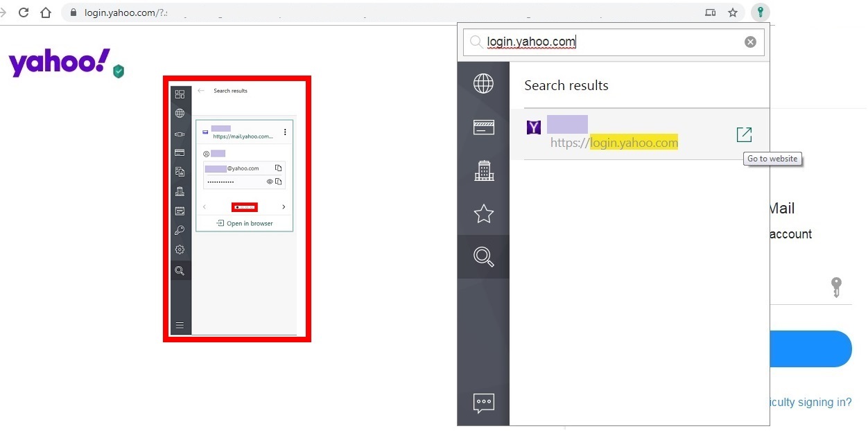Focus the password manager search field
This screenshot has width=868, height=431.
pyautogui.click(x=614, y=42)
